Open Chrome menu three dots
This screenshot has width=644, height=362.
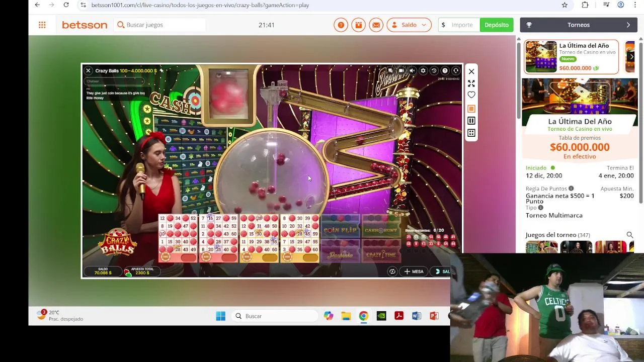point(635,5)
